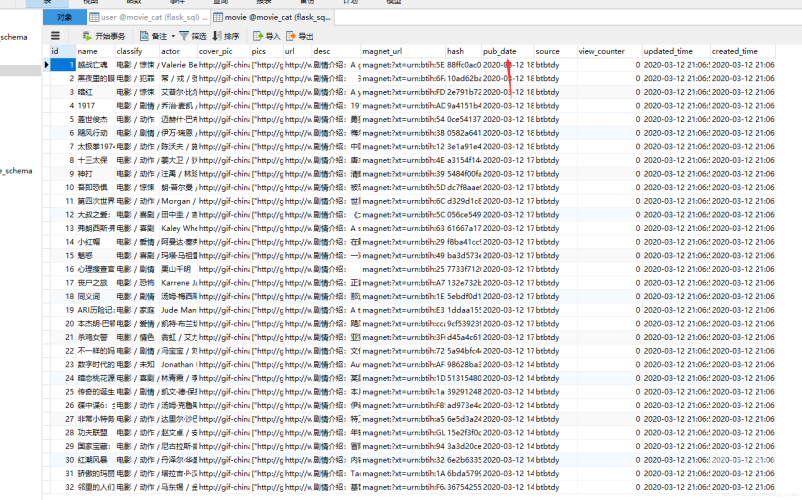Click the view_counter column header
Viewport: 802px width, 500px height.
tap(610, 51)
